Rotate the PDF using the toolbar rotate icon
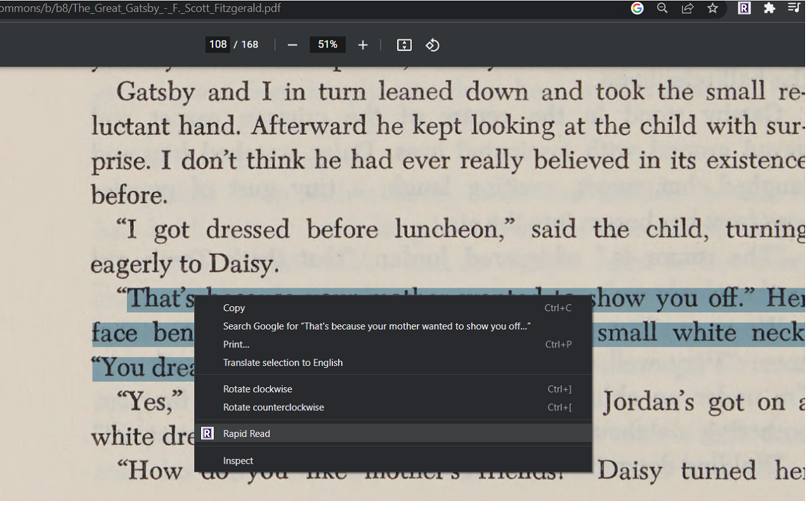The width and height of the screenshot is (812, 508). click(433, 45)
